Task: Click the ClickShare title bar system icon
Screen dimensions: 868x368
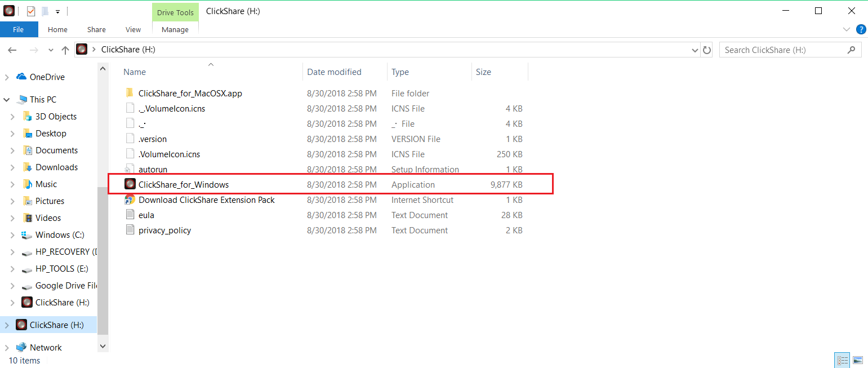Action: 9,11
